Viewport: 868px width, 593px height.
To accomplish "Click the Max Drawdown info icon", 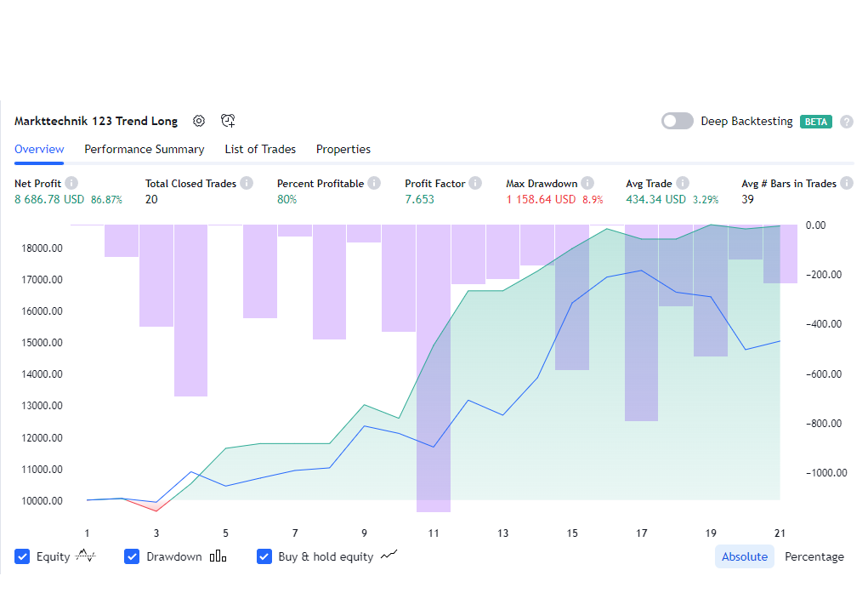I will tap(587, 183).
